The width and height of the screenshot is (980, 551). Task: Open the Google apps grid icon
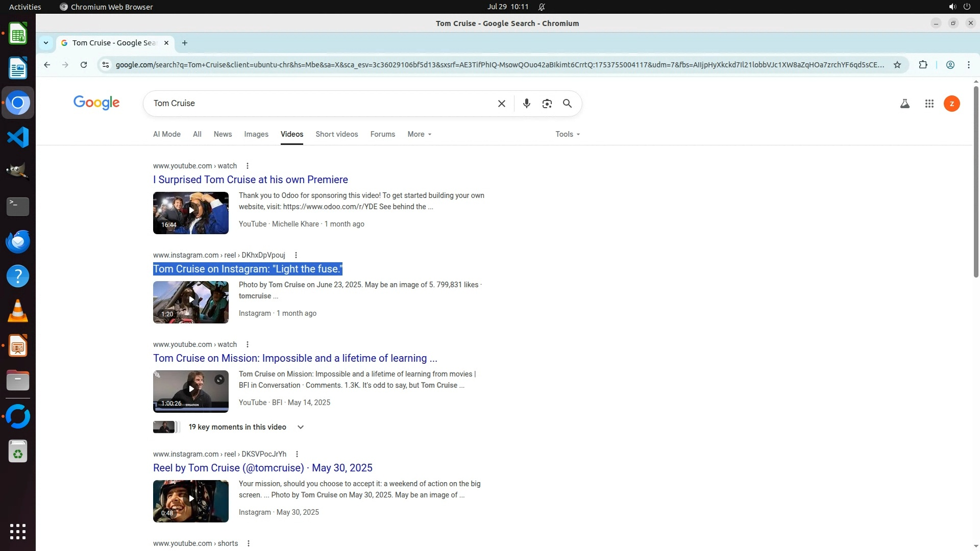[929, 104]
